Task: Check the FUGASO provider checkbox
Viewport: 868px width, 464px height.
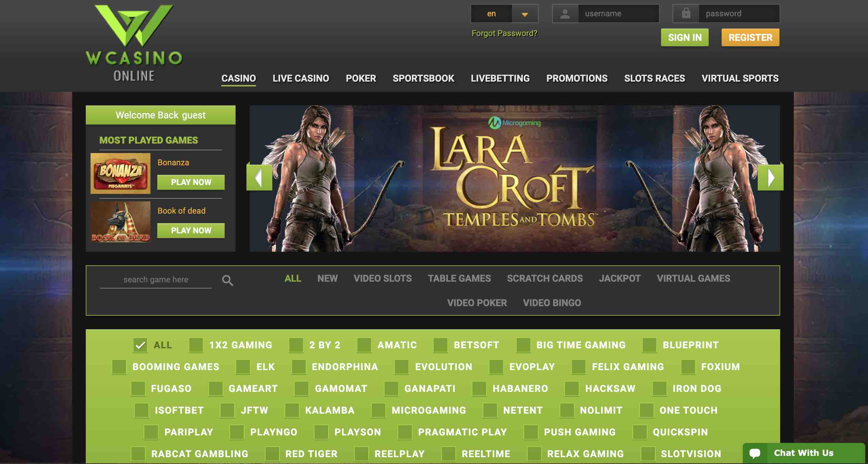Action: tap(138, 388)
